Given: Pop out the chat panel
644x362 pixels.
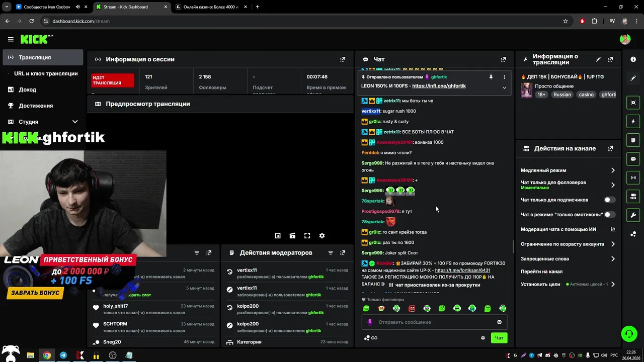Looking at the screenshot, I should click(503, 59).
